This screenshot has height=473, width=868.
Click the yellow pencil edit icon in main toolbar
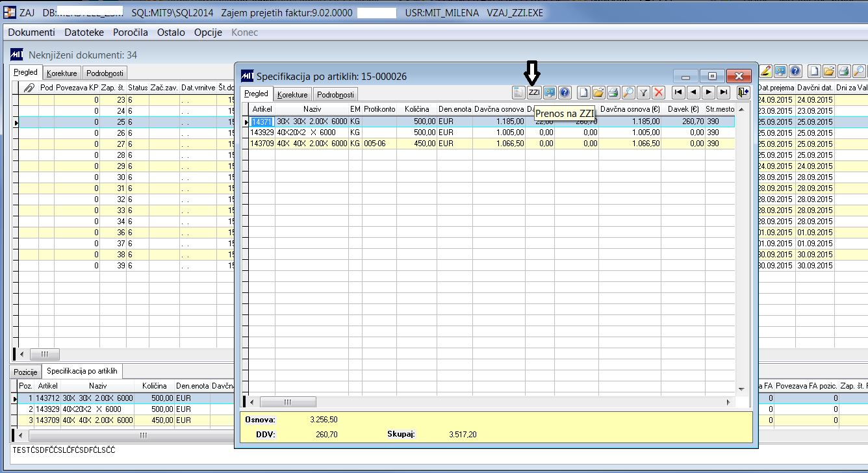tap(765, 71)
